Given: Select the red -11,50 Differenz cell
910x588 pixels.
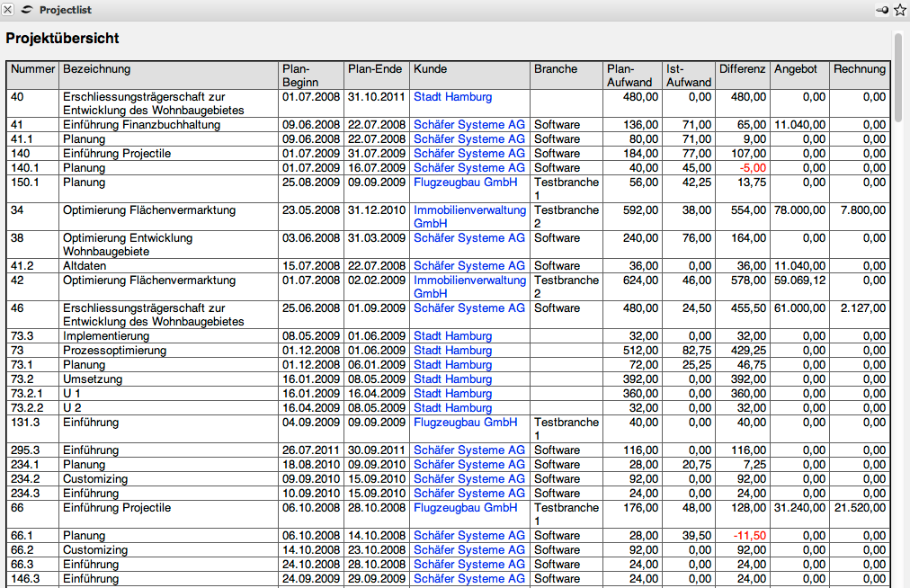Looking at the screenshot, I should (748, 536).
